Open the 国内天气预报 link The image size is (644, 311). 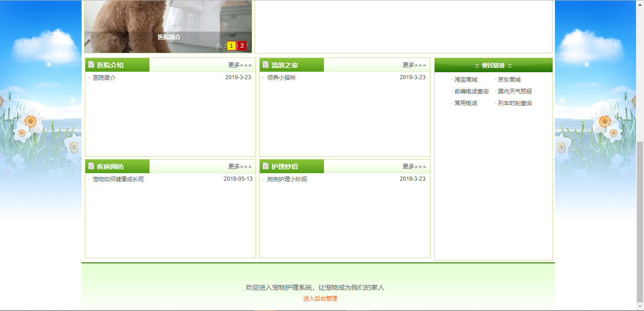point(515,92)
